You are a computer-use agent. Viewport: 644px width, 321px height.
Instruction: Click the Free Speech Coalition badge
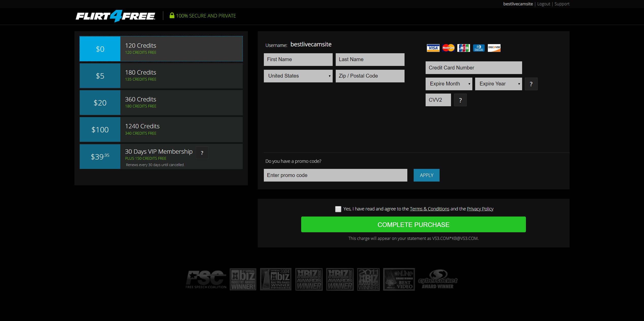[x=206, y=279]
